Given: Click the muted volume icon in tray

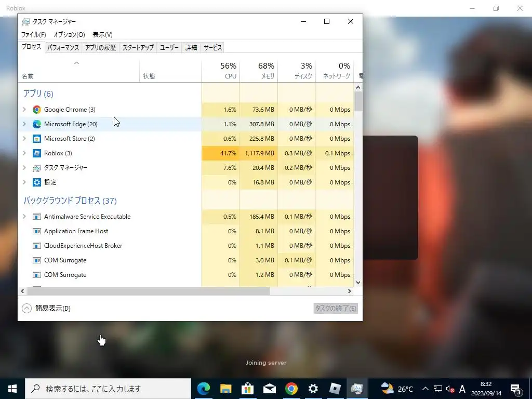Looking at the screenshot, I should [x=450, y=389].
